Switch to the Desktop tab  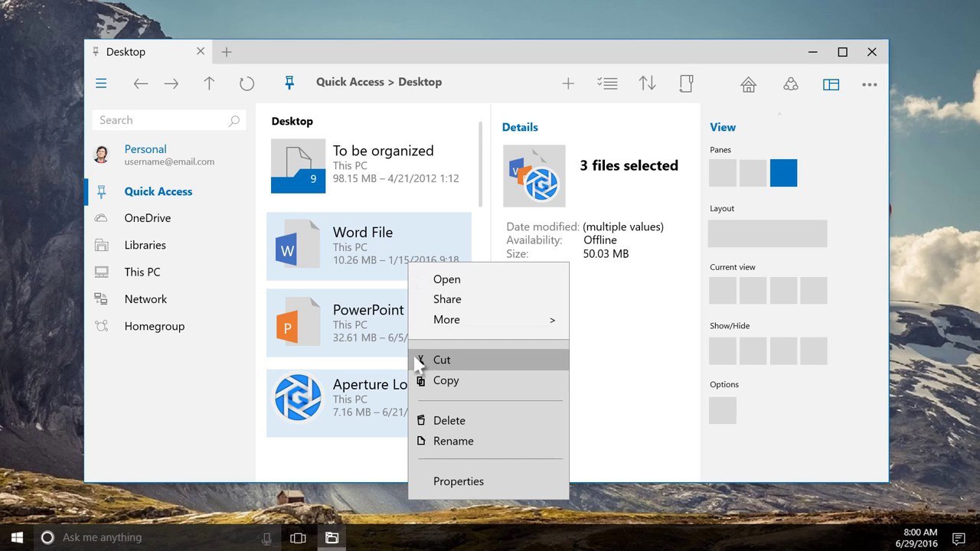tap(149, 52)
